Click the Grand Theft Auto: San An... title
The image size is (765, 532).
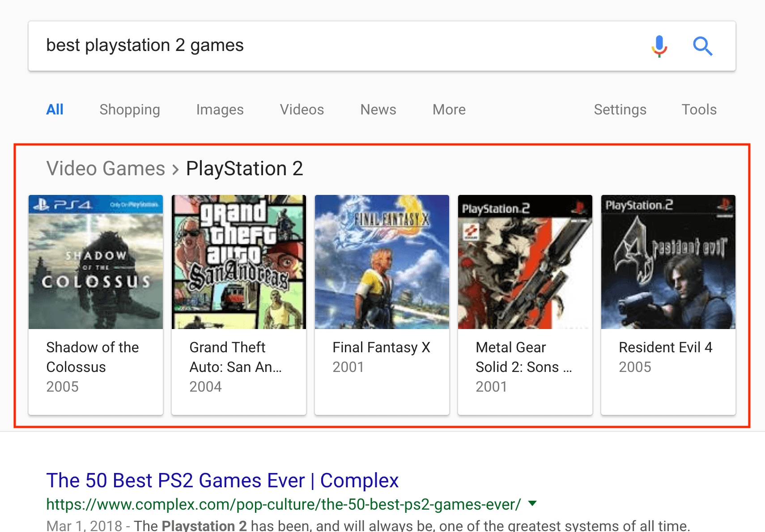tap(236, 357)
